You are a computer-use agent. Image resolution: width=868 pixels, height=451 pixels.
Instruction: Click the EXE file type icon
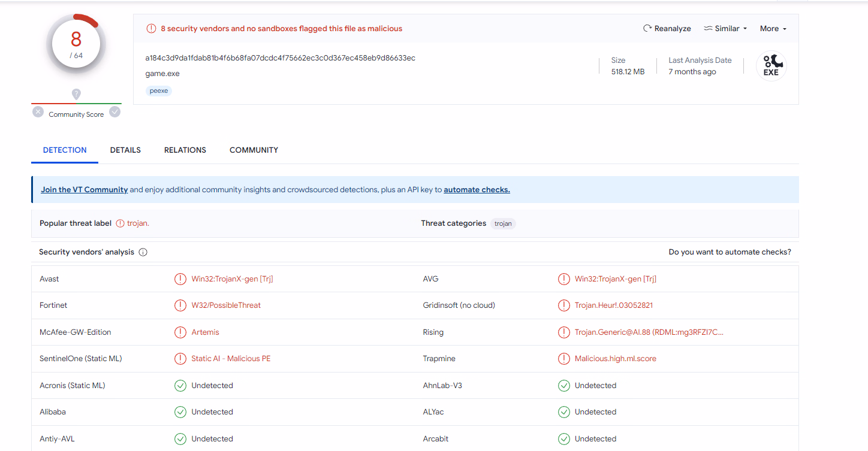[771, 66]
